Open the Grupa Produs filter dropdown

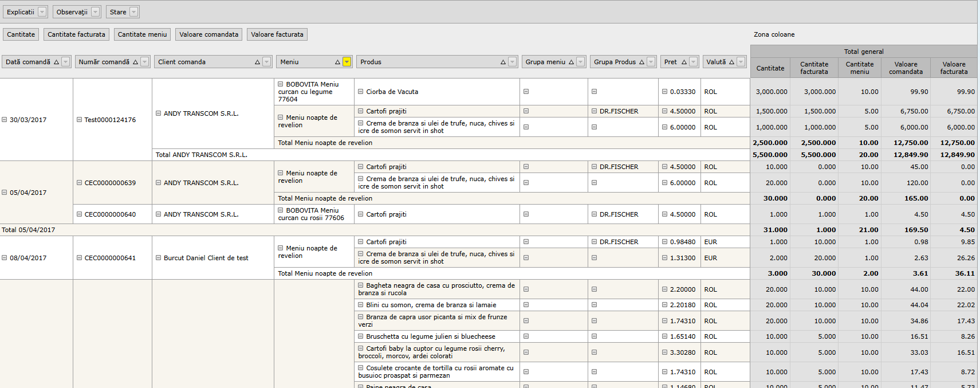(x=651, y=62)
